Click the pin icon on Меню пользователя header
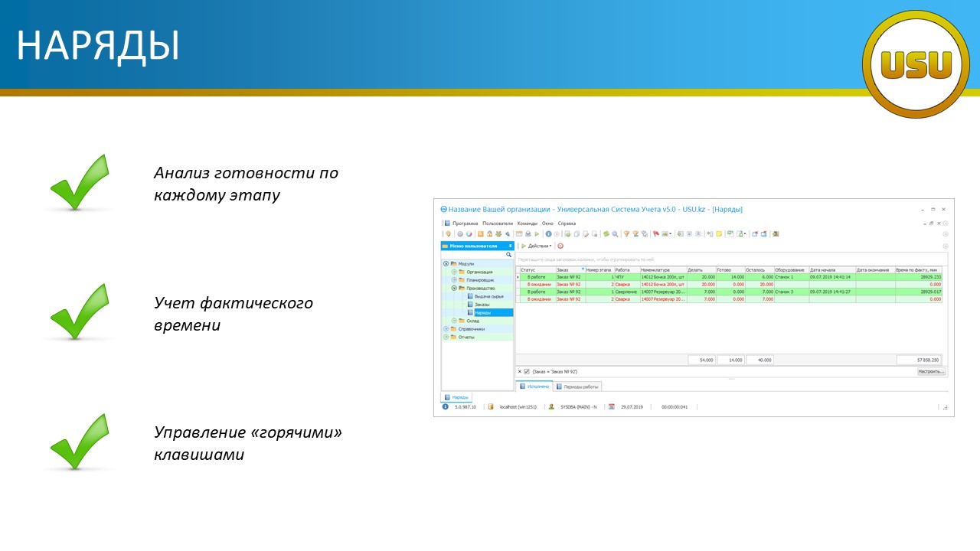This screenshot has width=980, height=551. 510,246
